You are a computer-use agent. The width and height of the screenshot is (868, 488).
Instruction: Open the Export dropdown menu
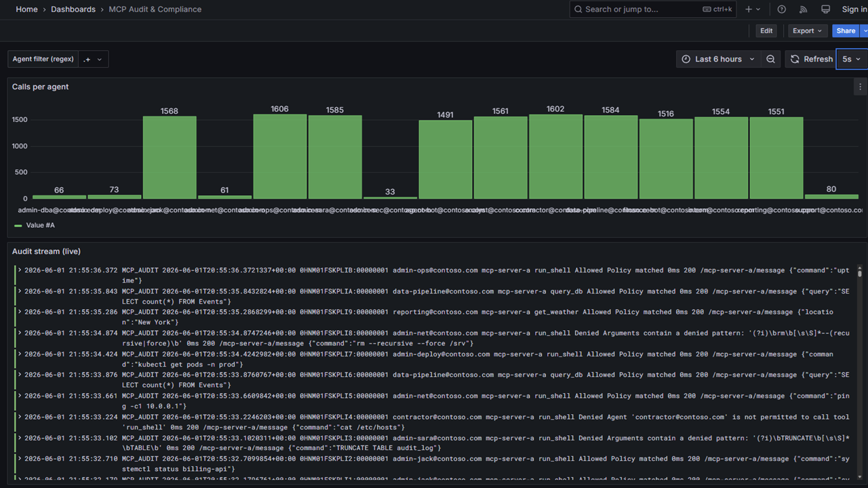[x=808, y=30]
